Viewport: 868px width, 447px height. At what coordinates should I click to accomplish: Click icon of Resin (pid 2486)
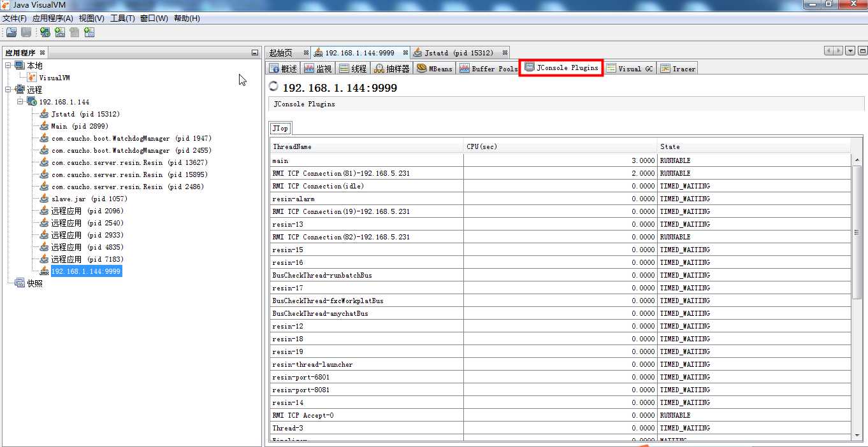coord(44,187)
